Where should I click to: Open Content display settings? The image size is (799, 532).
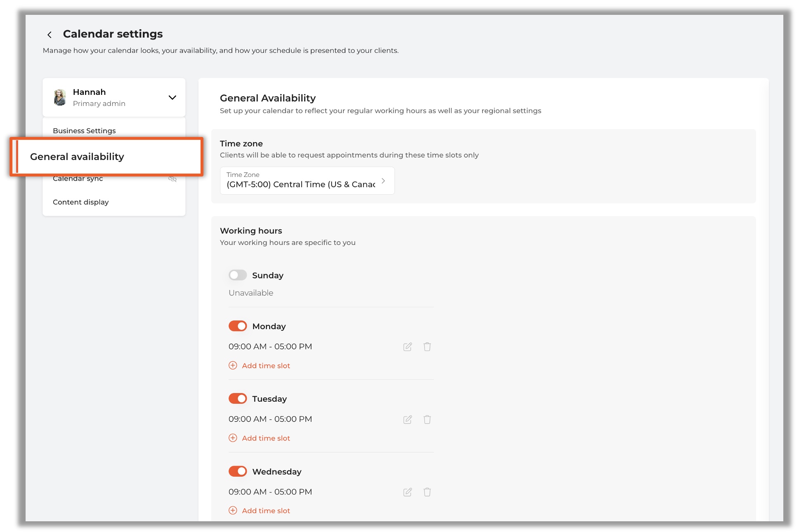point(81,202)
